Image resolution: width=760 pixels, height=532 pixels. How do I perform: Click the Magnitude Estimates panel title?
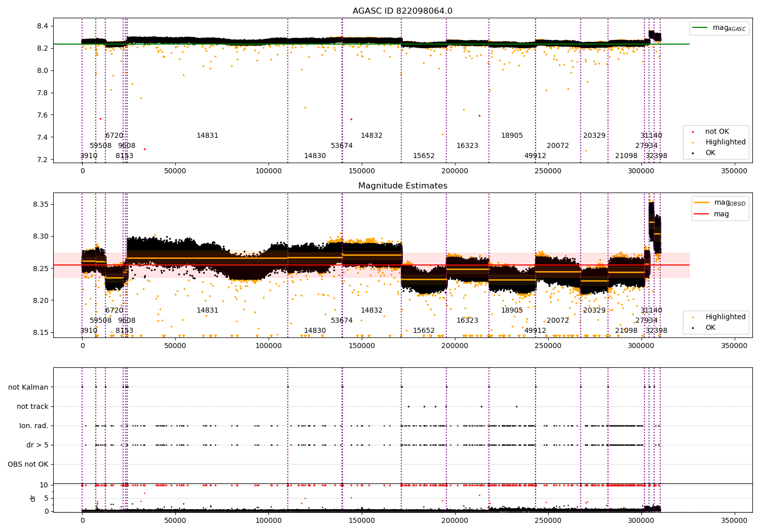pos(402,186)
